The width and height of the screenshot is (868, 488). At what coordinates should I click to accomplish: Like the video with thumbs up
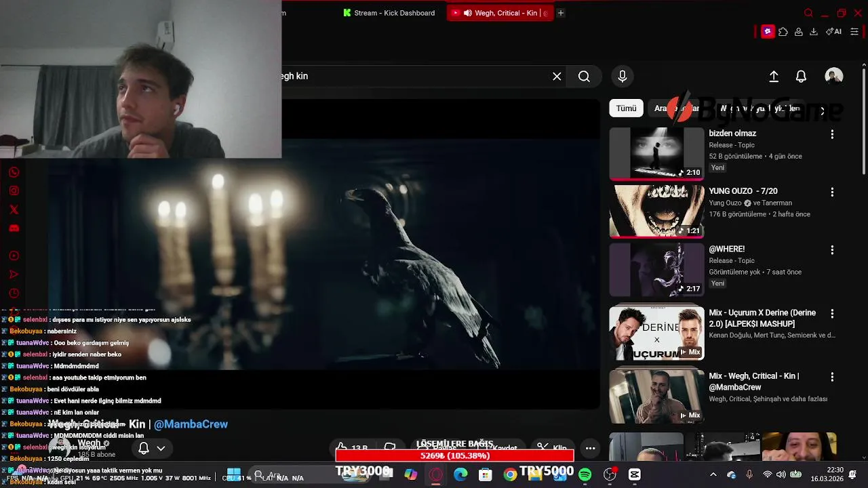pos(342,447)
